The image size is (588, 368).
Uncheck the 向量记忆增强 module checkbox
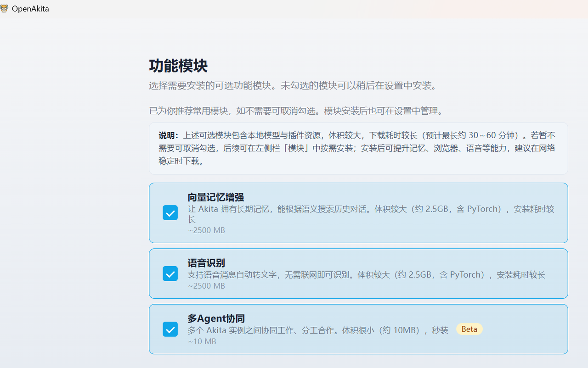tap(170, 212)
